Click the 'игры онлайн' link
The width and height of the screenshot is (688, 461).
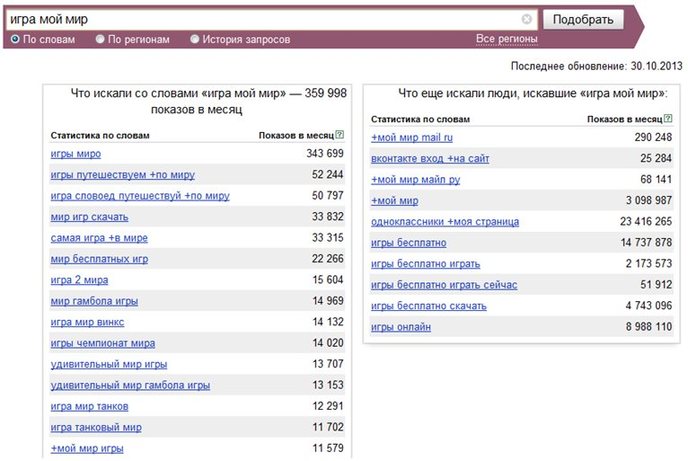(x=401, y=326)
